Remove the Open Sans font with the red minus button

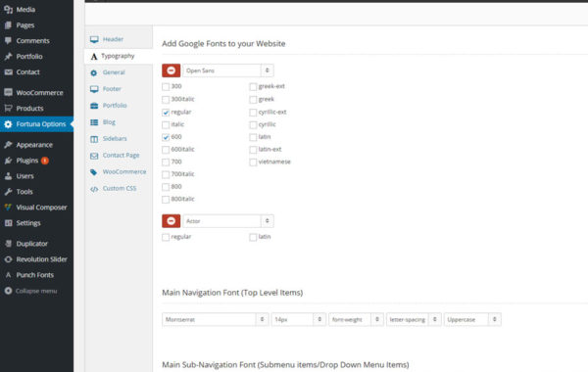[171, 70]
